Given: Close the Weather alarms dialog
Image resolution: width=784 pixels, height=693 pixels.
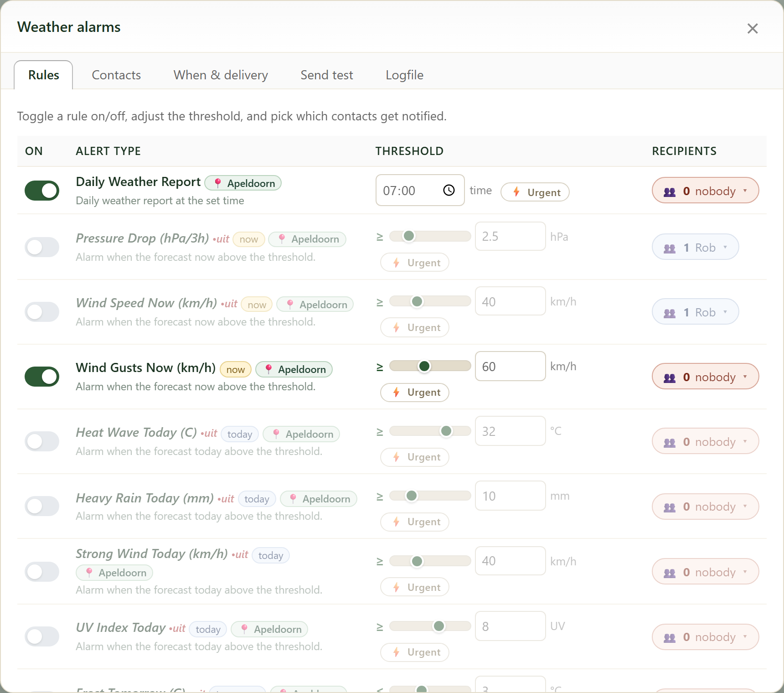Looking at the screenshot, I should (753, 28).
